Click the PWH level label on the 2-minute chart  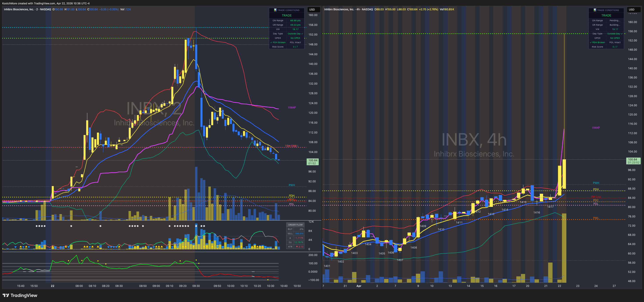pyautogui.click(x=292, y=185)
